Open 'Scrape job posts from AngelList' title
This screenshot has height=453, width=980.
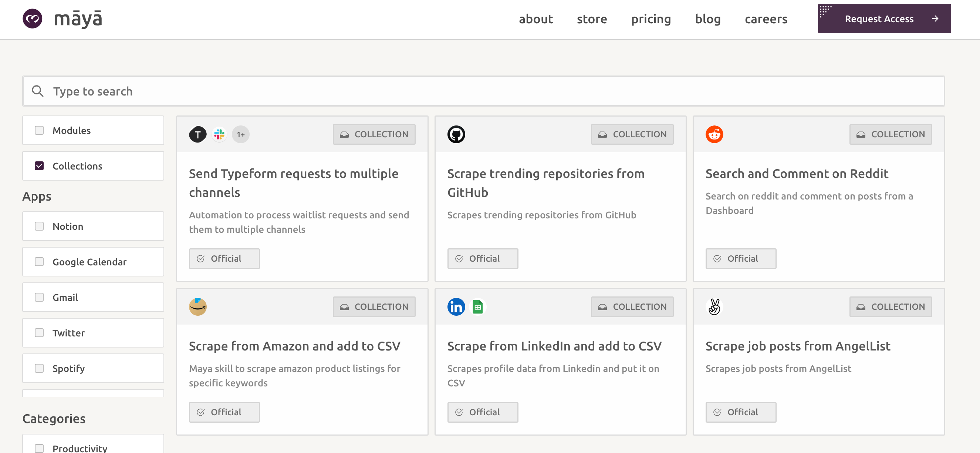798,346
